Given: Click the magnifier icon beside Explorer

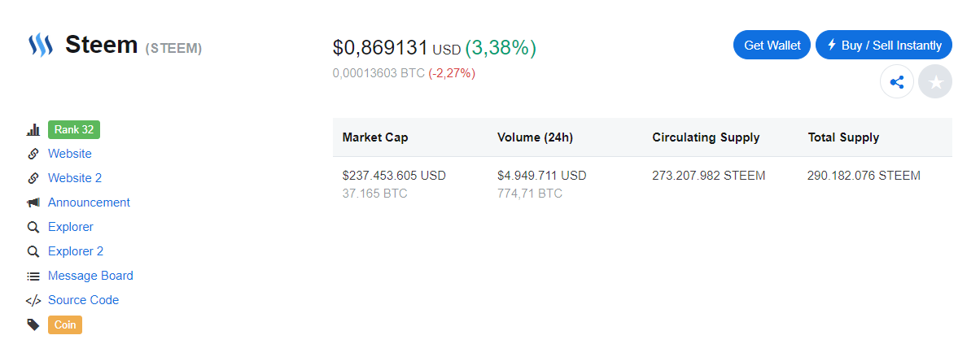Looking at the screenshot, I should coord(33,227).
